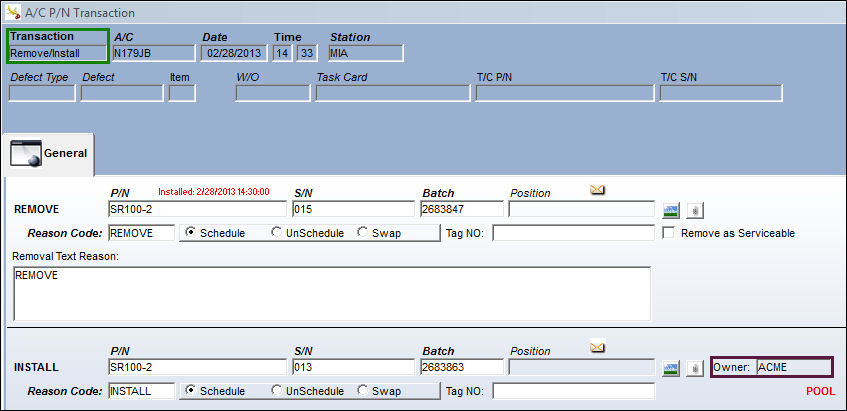
Task: Enable Remove as Serviceable checkbox
Action: click(x=668, y=233)
